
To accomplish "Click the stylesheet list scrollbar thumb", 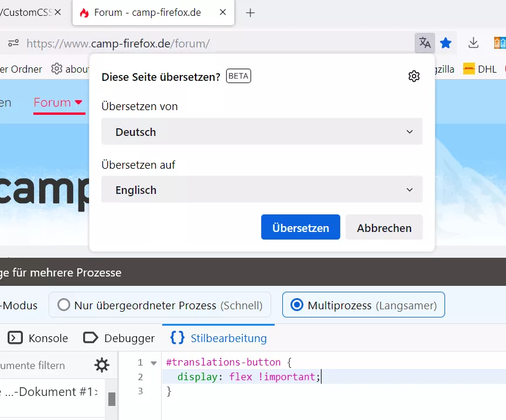I will (112, 399).
